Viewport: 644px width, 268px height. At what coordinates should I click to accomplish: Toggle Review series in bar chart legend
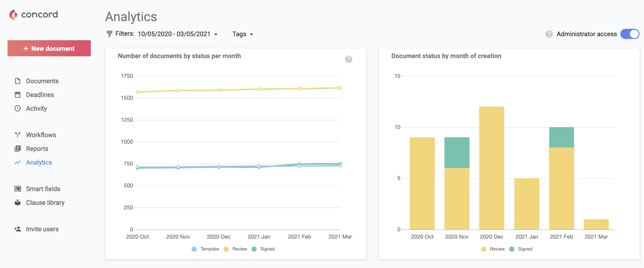point(493,249)
